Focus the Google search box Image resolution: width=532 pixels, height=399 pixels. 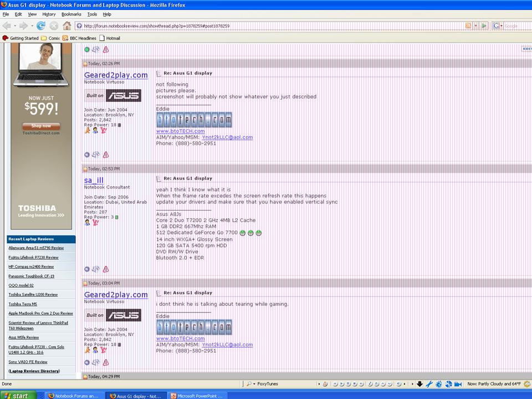coord(518,26)
